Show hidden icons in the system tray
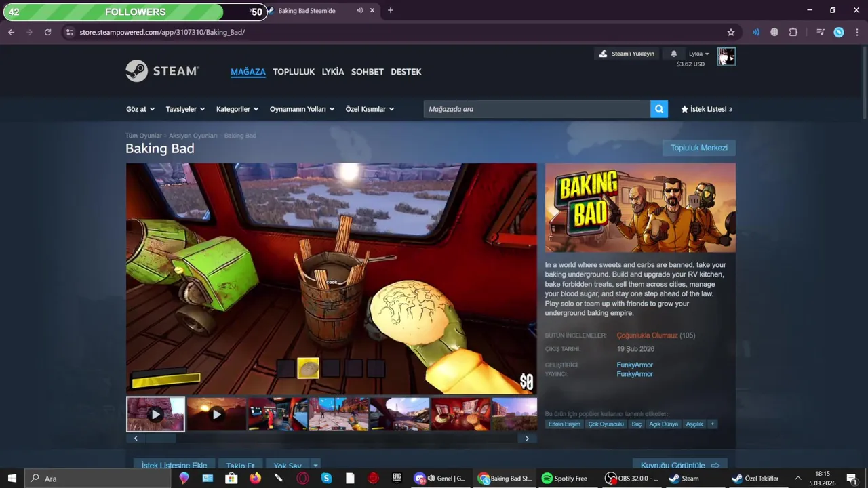The height and width of the screenshot is (488, 868). (797, 479)
